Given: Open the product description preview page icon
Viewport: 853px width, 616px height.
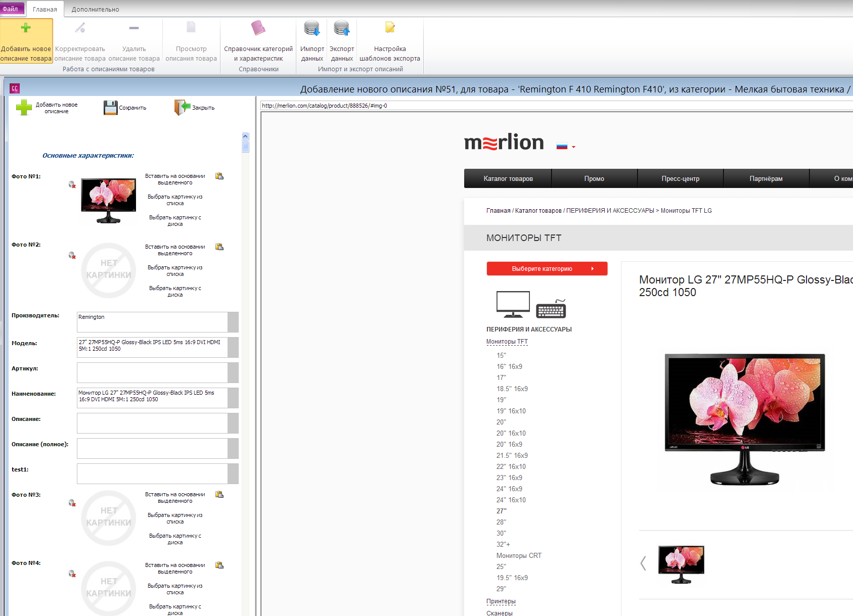Looking at the screenshot, I should (x=191, y=27).
